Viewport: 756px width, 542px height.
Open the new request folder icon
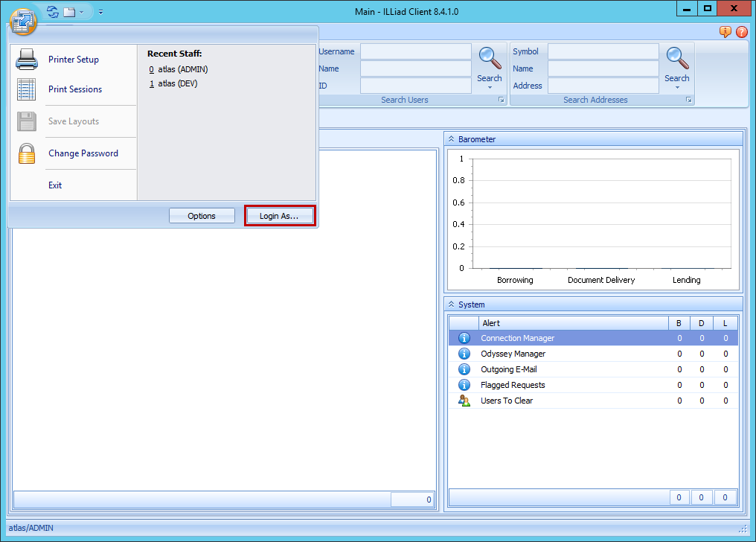pyautogui.click(x=68, y=11)
